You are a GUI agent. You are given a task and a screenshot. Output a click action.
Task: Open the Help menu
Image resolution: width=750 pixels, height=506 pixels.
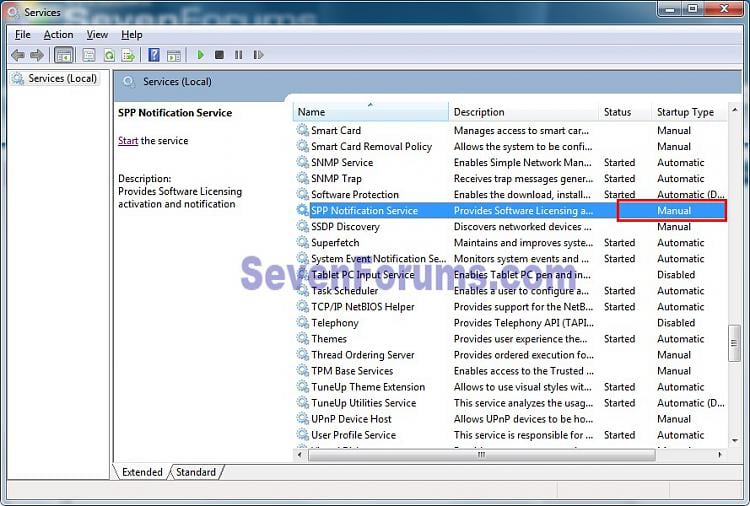pos(132,35)
